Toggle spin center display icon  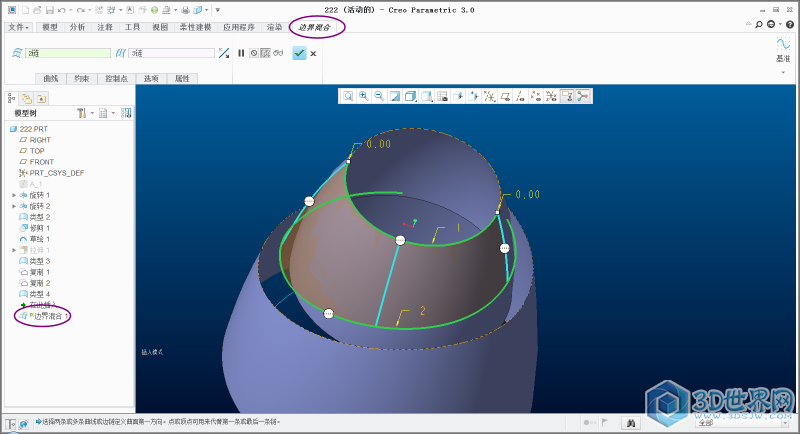[x=583, y=96]
